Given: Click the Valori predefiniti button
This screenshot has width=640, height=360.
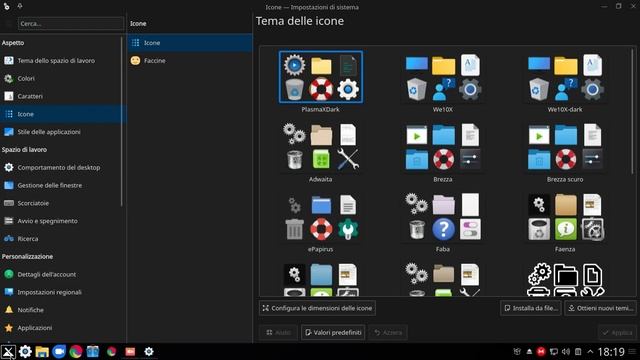Looking at the screenshot, I should coord(333,332).
